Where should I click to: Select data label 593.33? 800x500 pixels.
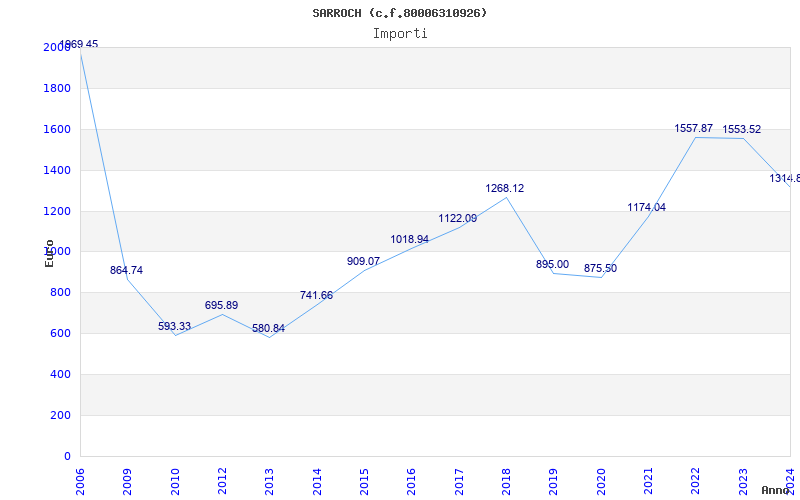tap(174, 327)
